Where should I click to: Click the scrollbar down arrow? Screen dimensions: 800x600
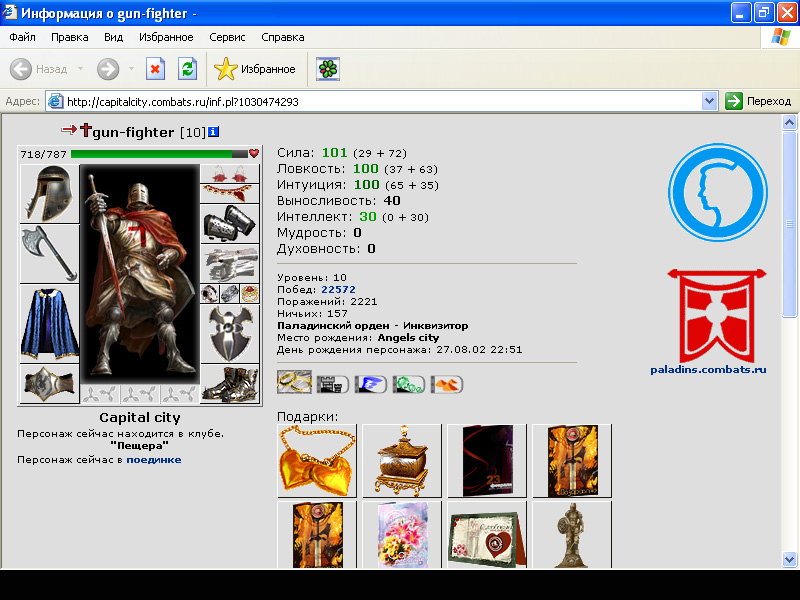[x=789, y=559]
